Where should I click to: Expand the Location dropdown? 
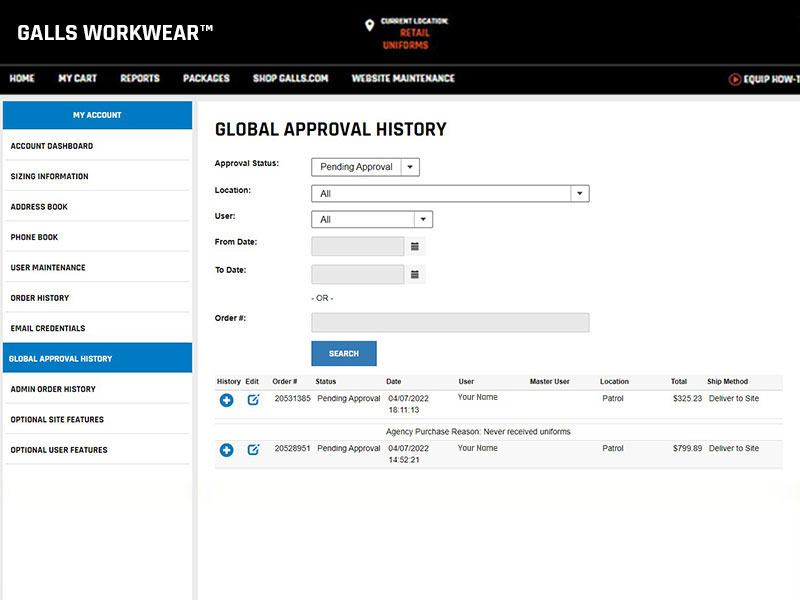[579, 194]
